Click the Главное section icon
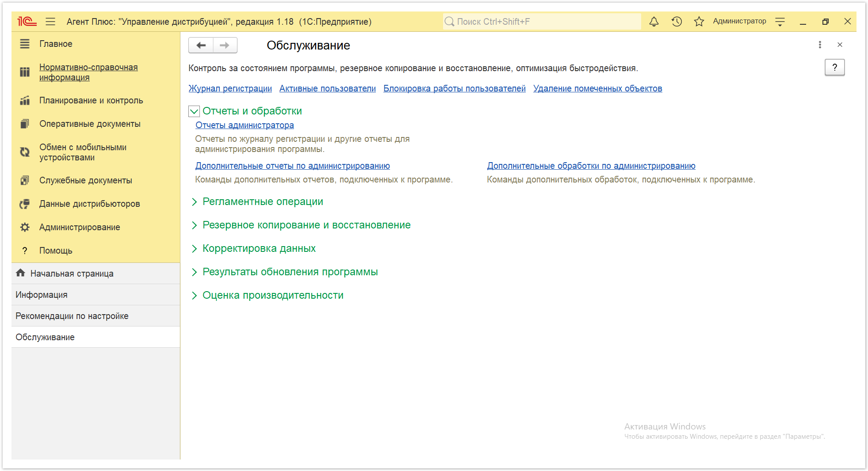The height and width of the screenshot is (471, 868). (25, 44)
